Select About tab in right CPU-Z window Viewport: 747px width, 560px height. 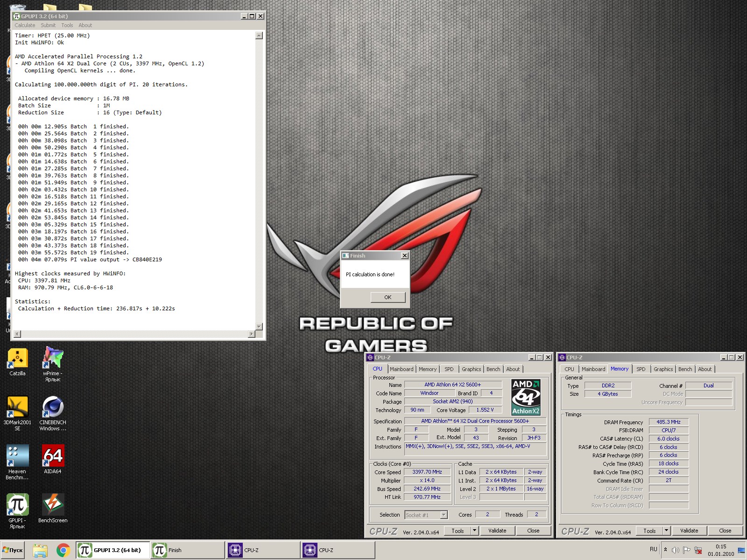(705, 369)
